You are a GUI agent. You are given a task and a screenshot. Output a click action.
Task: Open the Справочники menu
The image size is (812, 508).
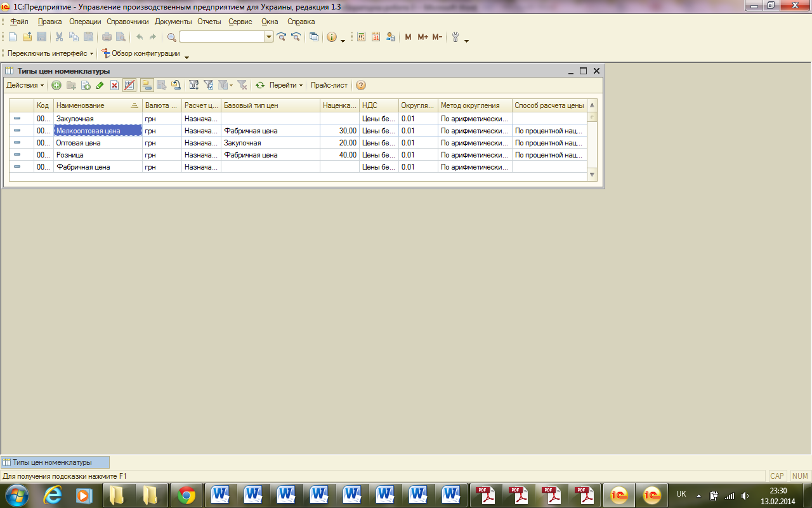coord(128,22)
